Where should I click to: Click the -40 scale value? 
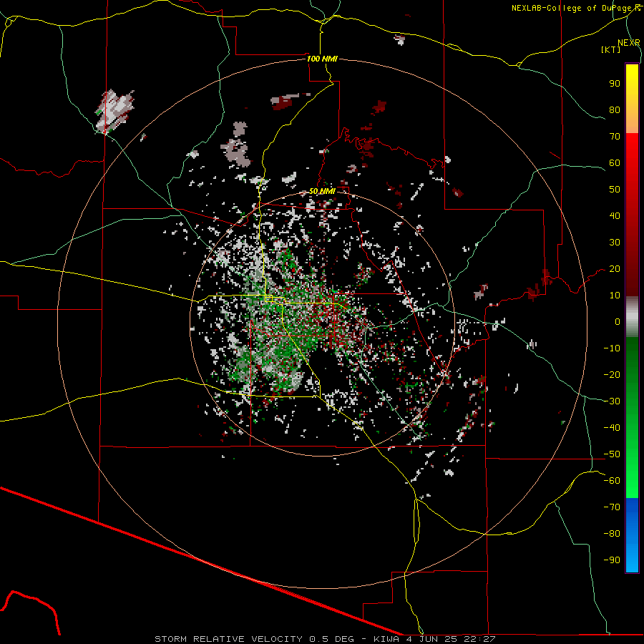612,428
